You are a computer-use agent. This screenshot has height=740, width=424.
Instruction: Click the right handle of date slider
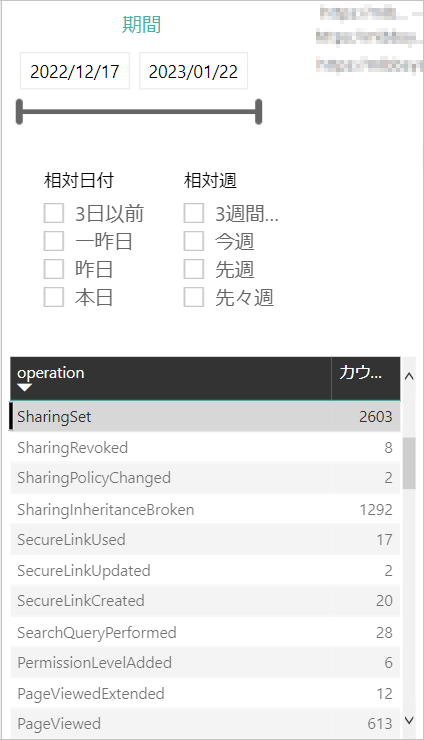pyautogui.click(x=258, y=112)
